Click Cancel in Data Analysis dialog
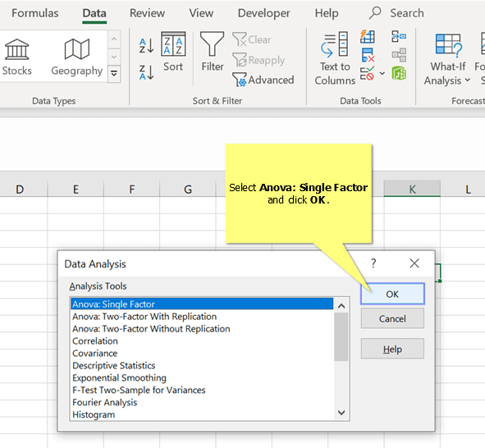The image size is (485, 448). pyautogui.click(x=392, y=318)
